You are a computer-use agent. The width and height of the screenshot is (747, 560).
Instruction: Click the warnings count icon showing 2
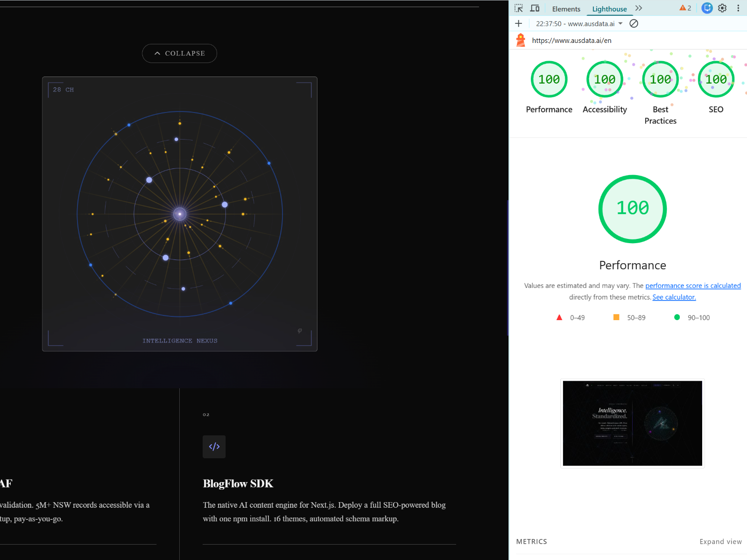coord(685,8)
